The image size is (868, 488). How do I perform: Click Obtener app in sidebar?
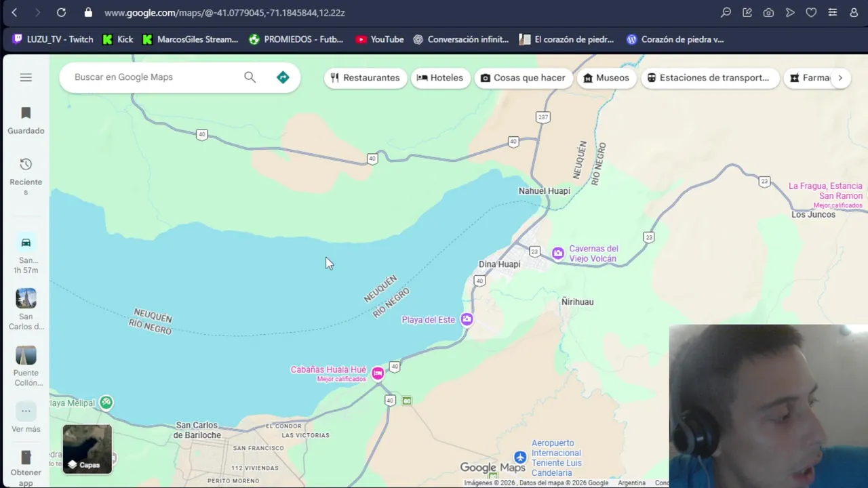(26, 468)
